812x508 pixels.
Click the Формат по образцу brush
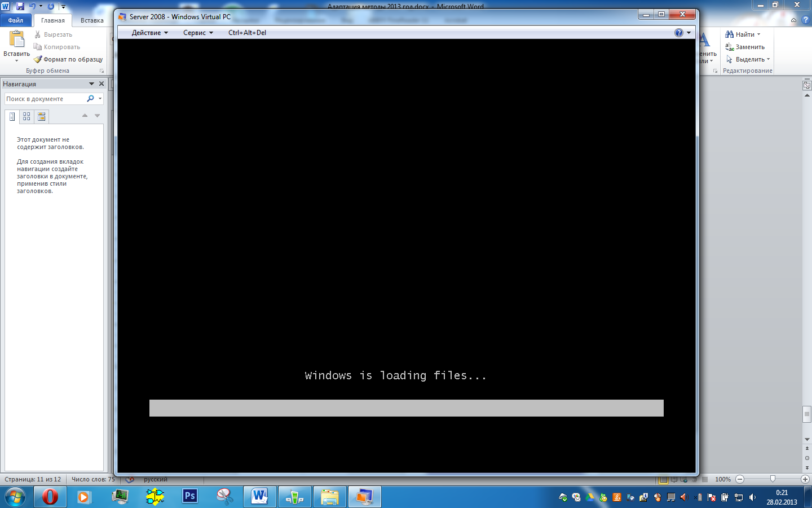(x=68, y=59)
